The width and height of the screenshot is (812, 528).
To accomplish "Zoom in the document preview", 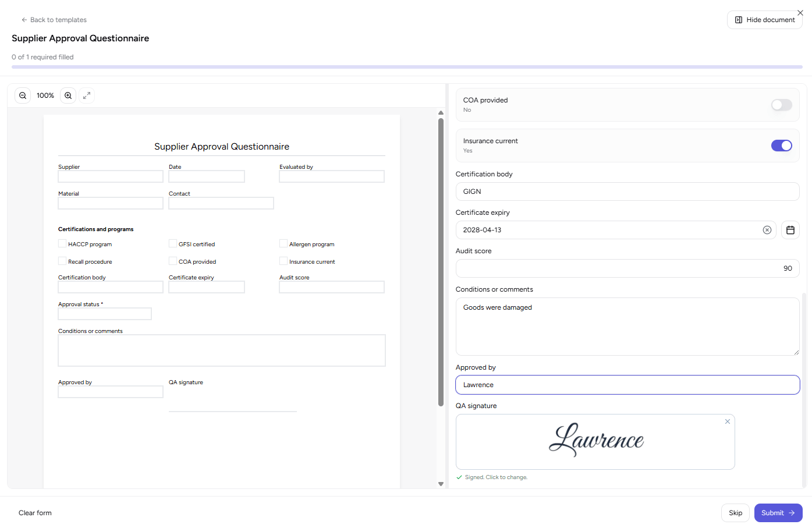I will (x=68, y=95).
